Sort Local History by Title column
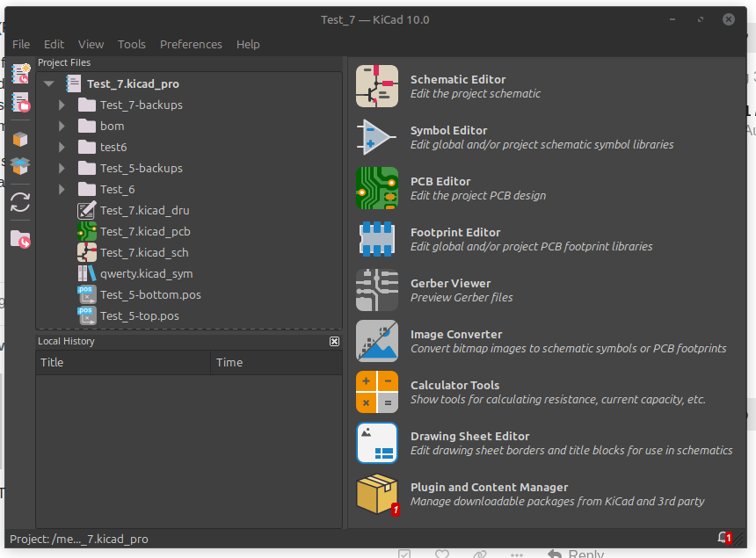This screenshot has height=558, width=756. click(123, 362)
